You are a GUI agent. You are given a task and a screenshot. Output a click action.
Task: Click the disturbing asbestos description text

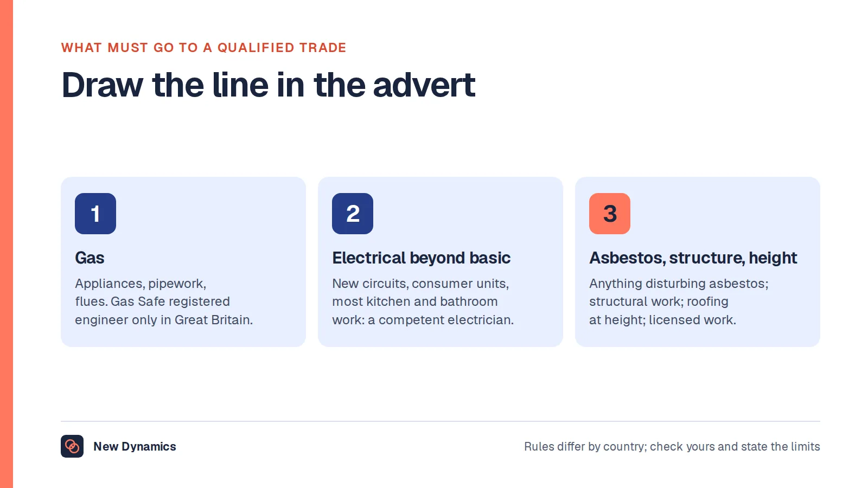[x=679, y=301]
